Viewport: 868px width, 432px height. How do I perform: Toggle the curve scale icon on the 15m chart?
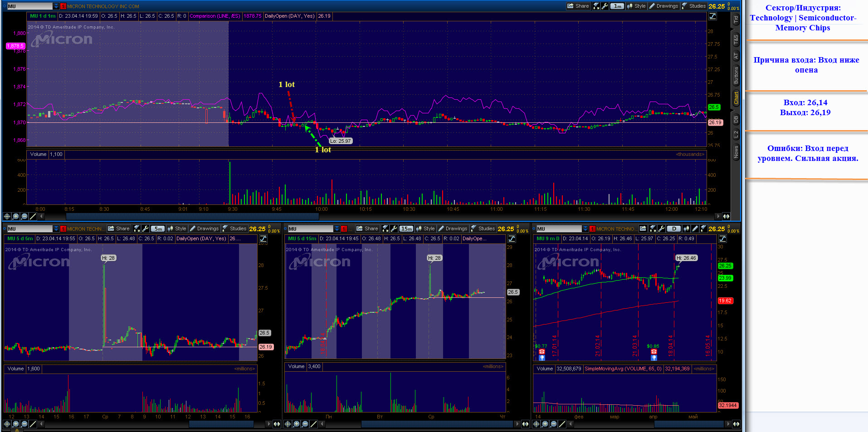[512, 238]
